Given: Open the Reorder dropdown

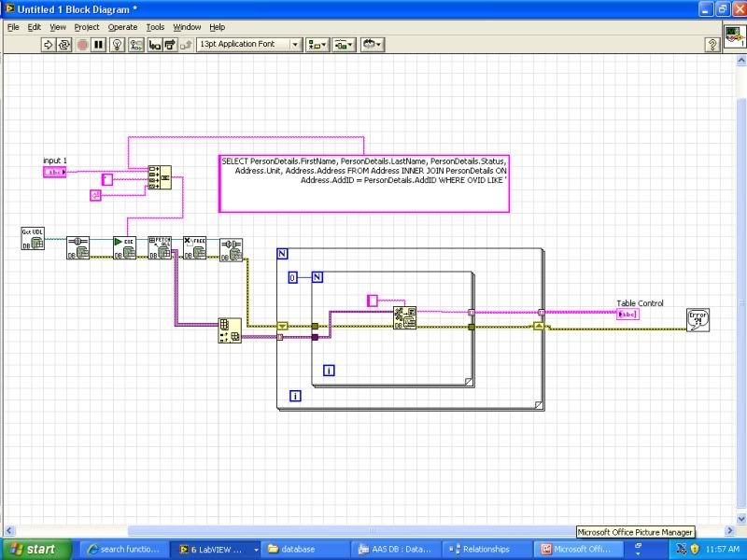Looking at the screenshot, I should coord(373,44).
